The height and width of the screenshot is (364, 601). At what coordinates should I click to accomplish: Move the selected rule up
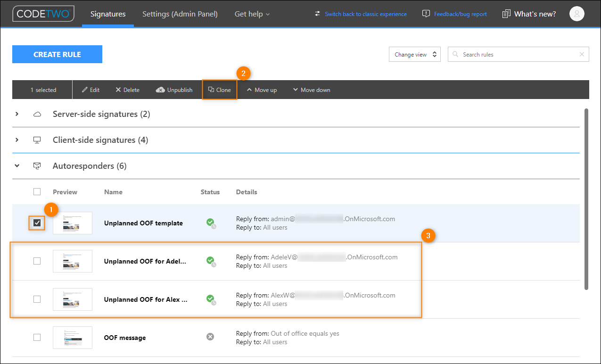tap(262, 90)
